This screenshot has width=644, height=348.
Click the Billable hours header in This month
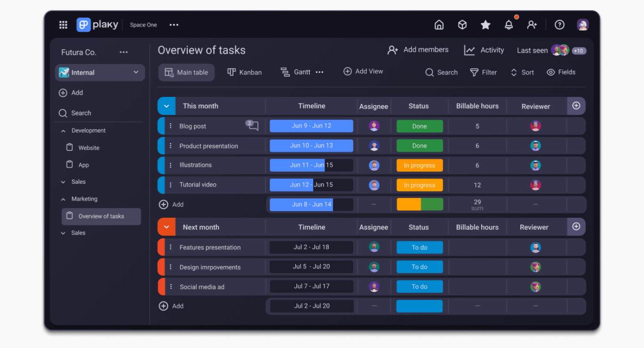pyautogui.click(x=477, y=106)
